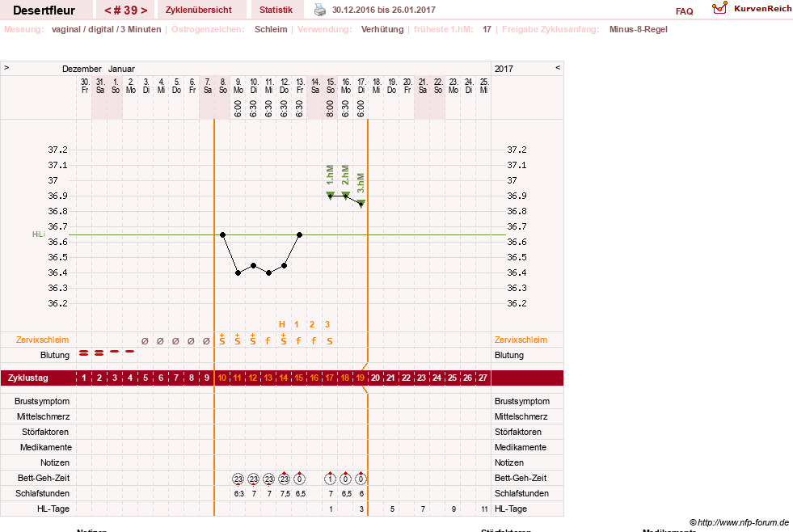
Task: Go to next cycle arrow after #39
Action: (x=144, y=11)
